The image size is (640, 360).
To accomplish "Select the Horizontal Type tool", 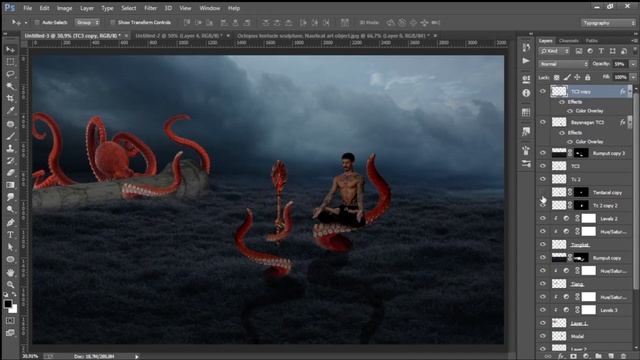I will pos(10,235).
